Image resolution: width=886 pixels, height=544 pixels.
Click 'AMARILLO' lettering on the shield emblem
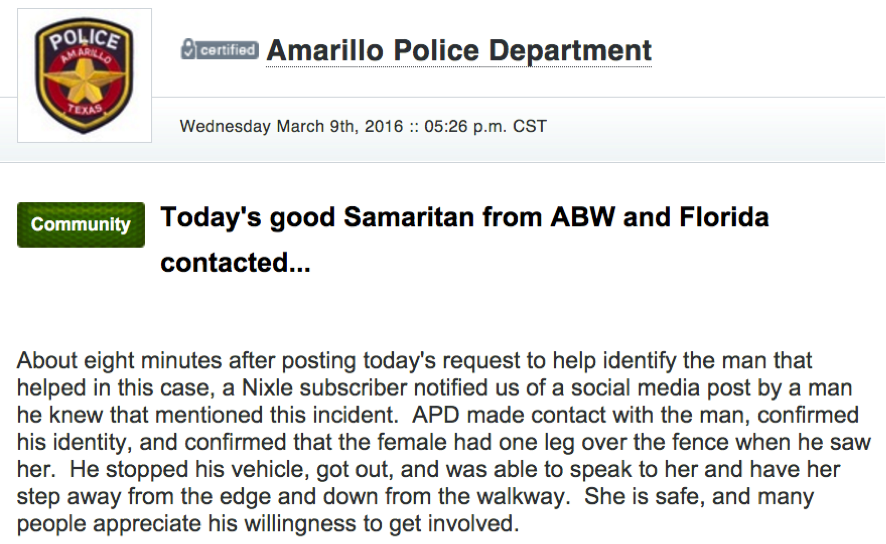[x=86, y=56]
